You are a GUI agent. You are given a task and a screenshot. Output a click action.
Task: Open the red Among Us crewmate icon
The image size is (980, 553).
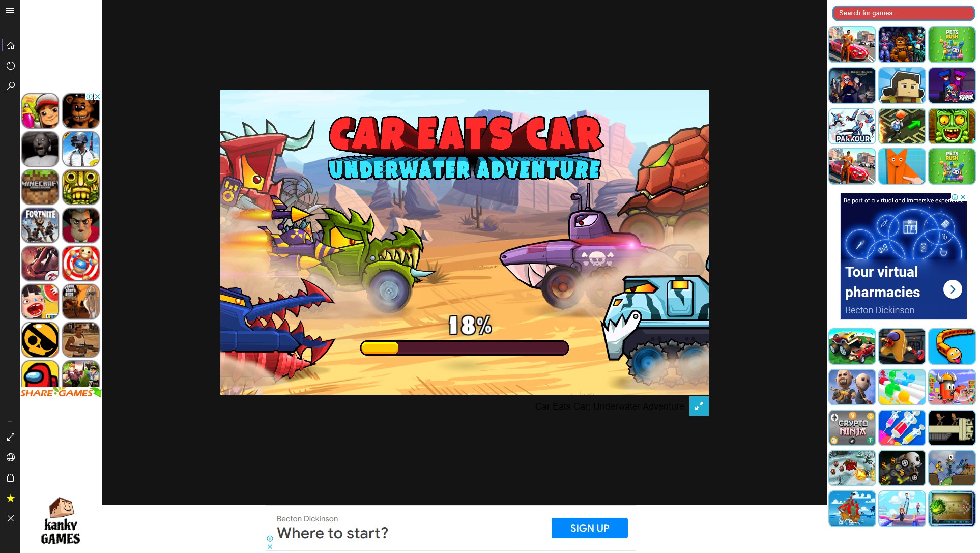click(40, 374)
